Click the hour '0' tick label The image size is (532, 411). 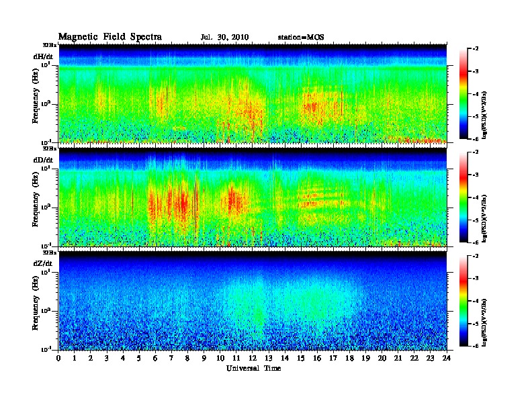(x=58, y=358)
